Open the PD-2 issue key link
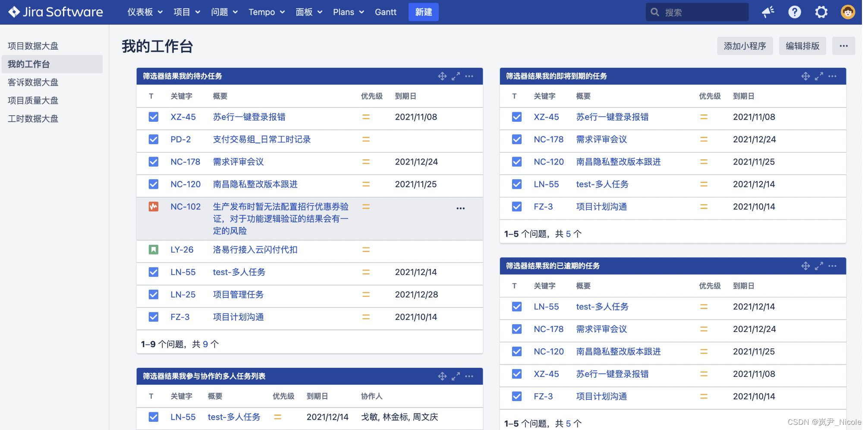This screenshot has width=868, height=430. (x=181, y=139)
